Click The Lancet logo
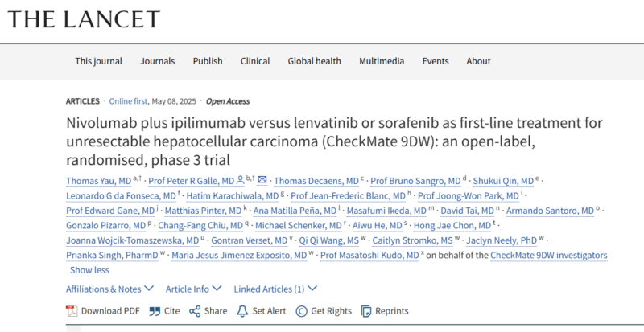 click(x=83, y=19)
